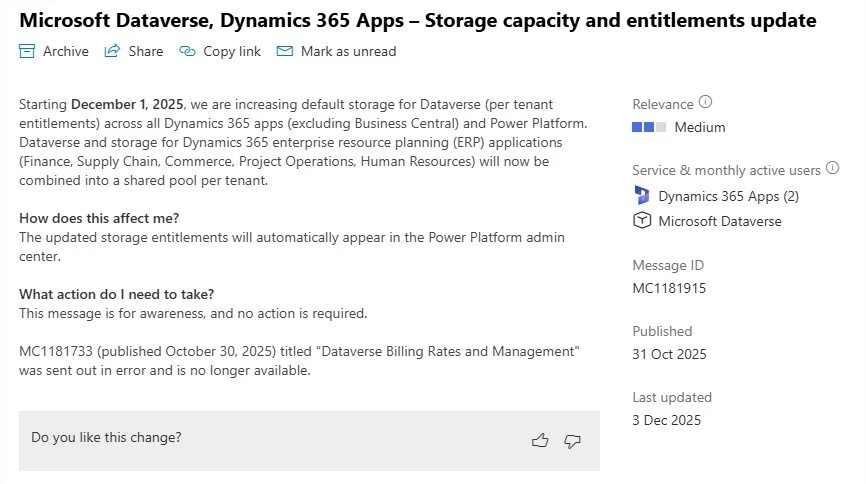Click the Medium relevance level bar
This screenshot has width=866, height=484.
tap(650, 127)
